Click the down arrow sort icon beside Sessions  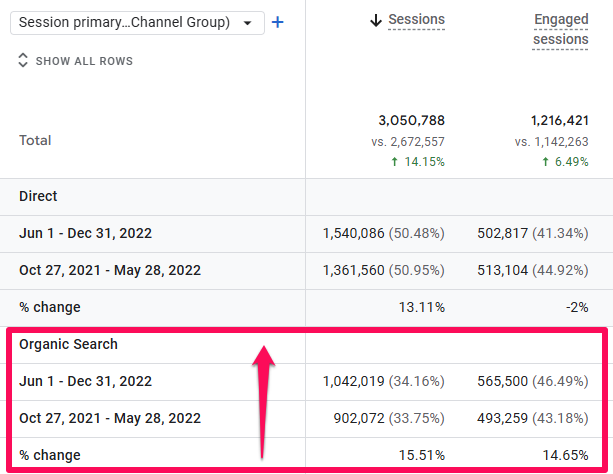[376, 20]
